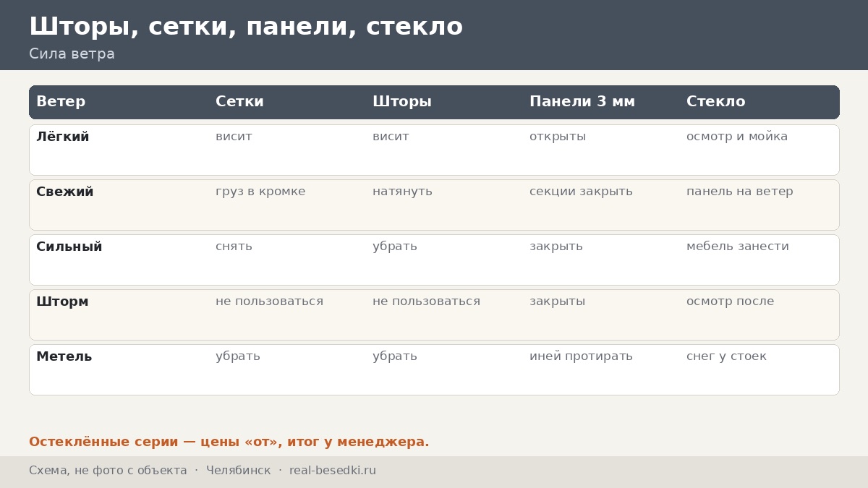The image size is (868, 488).
Task: Click the 'панель на ветер' cell
Action: [740, 192]
